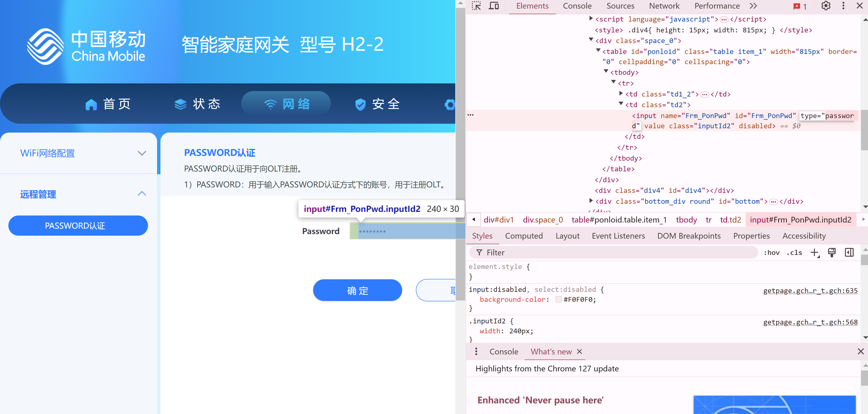Click the new style rule plus icon

click(815, 253)
